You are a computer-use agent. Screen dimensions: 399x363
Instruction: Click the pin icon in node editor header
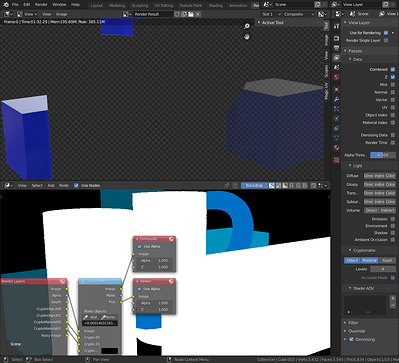pyautogui.click(x=227, y=185)
